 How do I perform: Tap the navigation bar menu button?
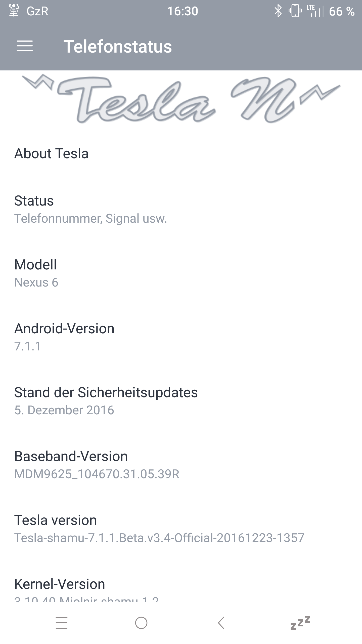[x=62, y=623]
